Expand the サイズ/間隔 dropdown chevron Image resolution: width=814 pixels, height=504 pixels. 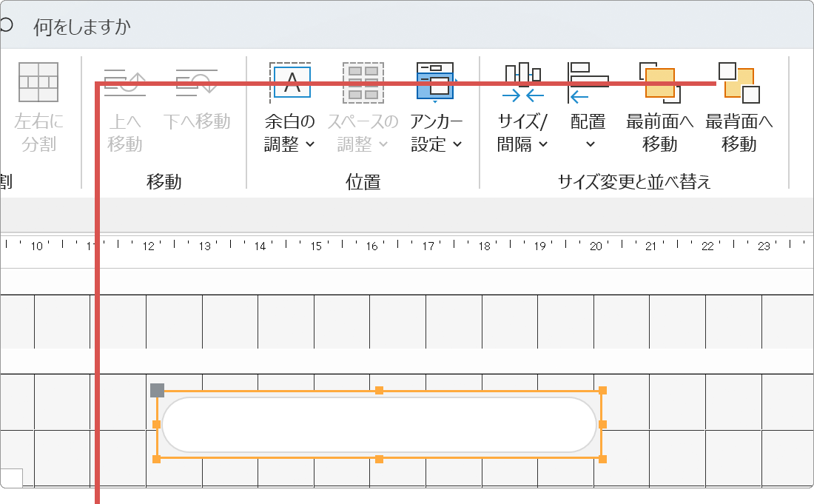(x=542, y=145)
